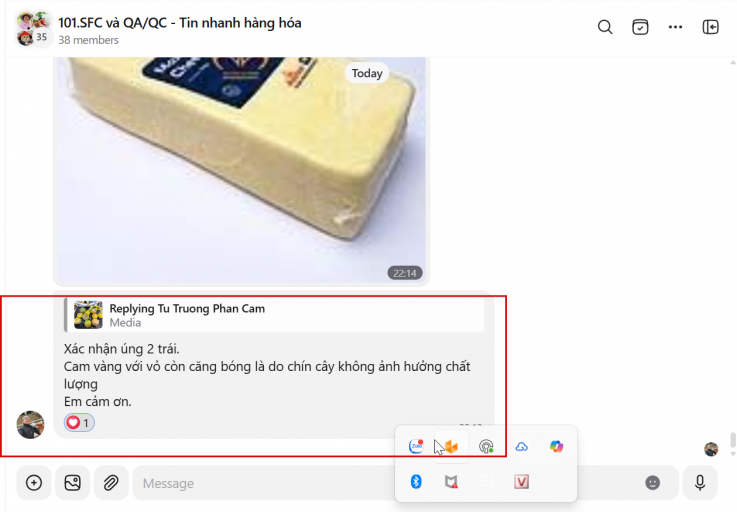Open the image picker to send photos
This screenshot has height=512, width=737.
(72, 483)
